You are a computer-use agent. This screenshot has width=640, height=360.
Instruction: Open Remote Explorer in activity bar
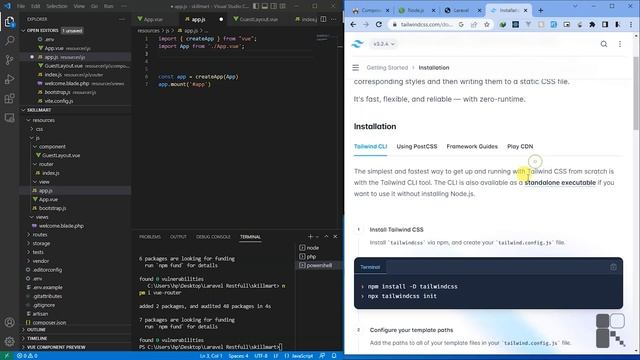pyautogui.click(x=9, y=118)
